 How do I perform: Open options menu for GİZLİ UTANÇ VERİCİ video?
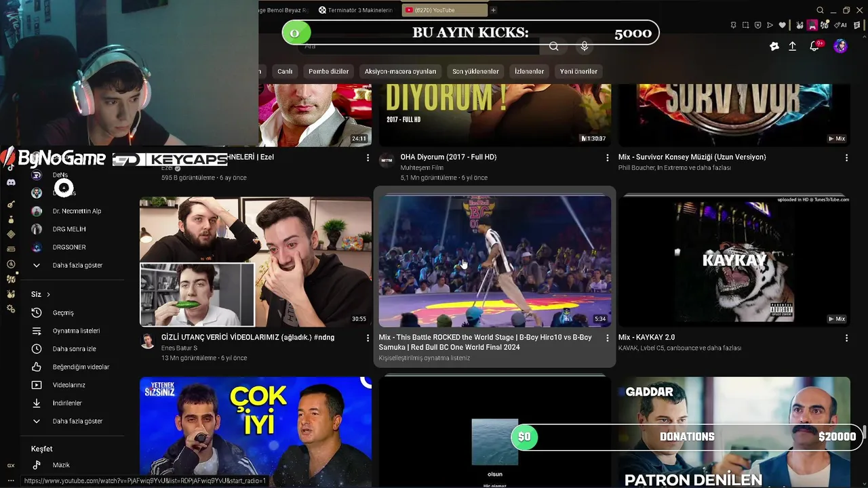[x=368, y=338]
